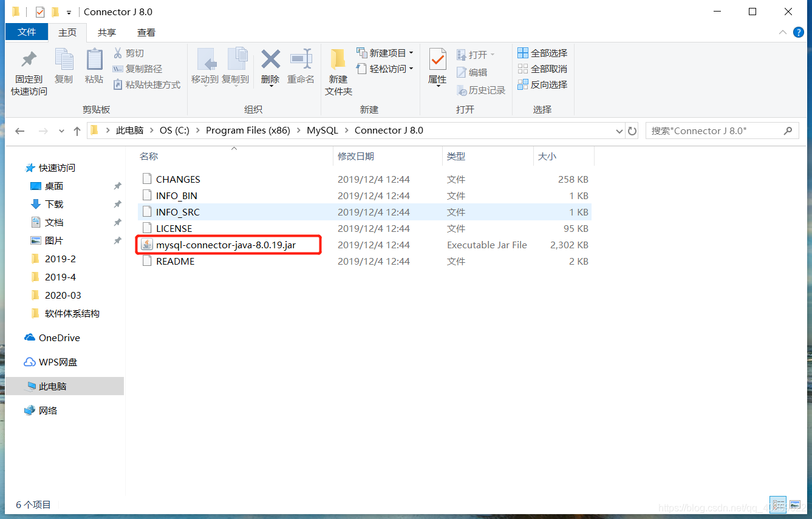Select Desktop (桌面) in sidebar
Viewport: 812px width, 519px height.
54,186
